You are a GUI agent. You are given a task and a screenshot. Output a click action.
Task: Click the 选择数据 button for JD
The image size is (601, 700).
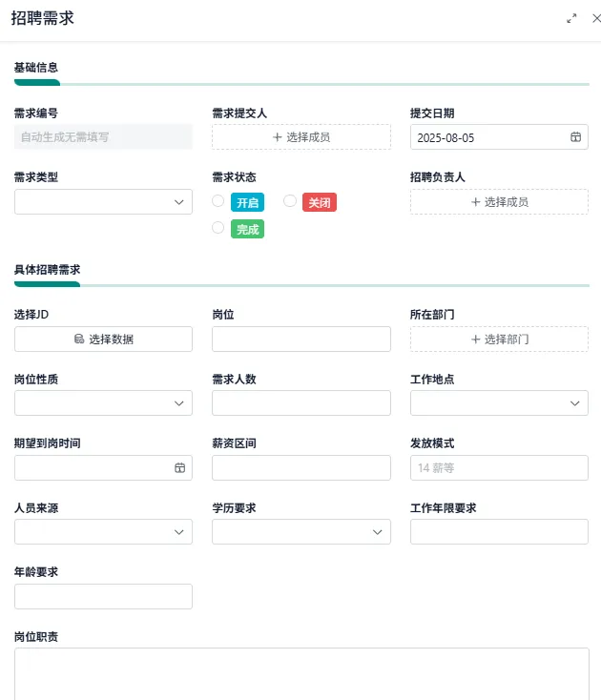[x=103, y=340]
